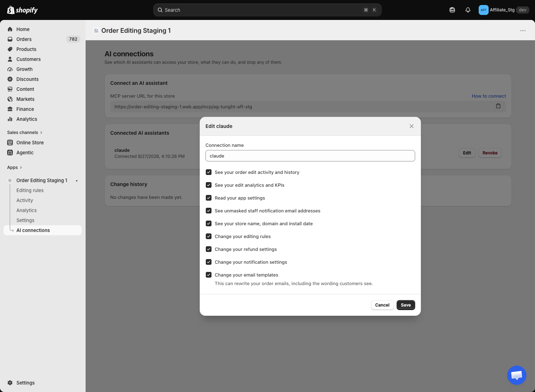Click the Agentic channel icon
Viewport: 535px width, 392px height.
[10, 153]
